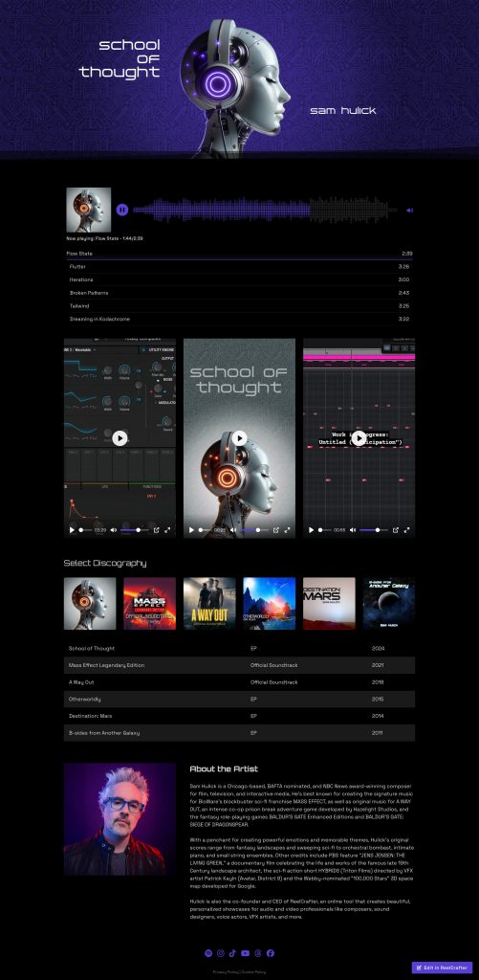The image size is (479, 980).
Task: Play the School of Thought video center button
Action: [240, 438]
